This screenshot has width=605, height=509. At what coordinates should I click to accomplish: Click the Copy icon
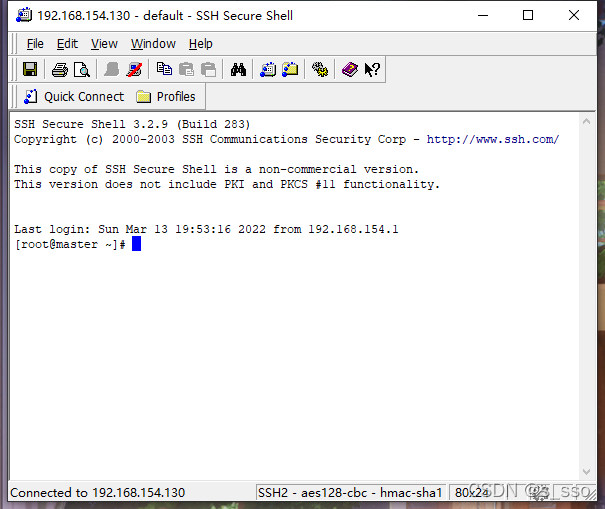coord(164,69)
